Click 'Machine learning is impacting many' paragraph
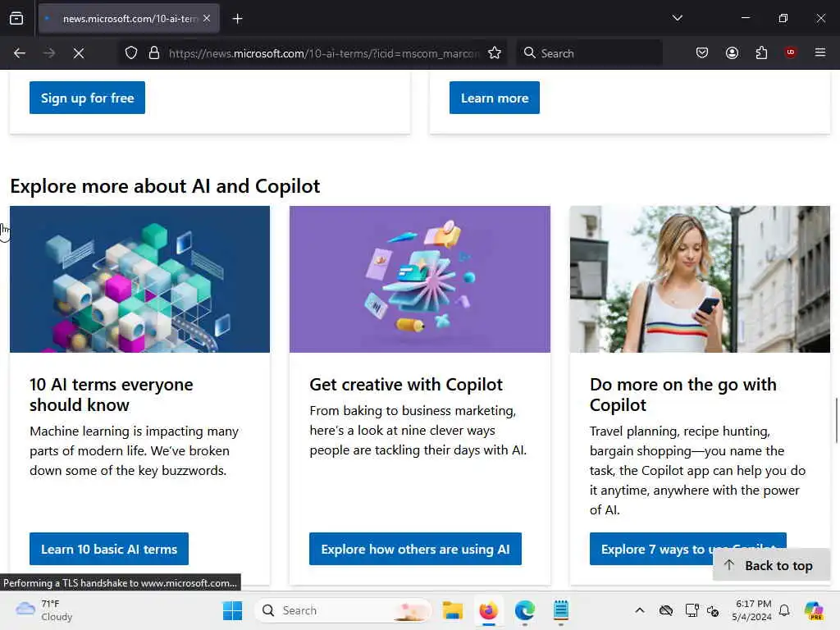The width and height of the screenshot is (840, 630). [134, 451]
